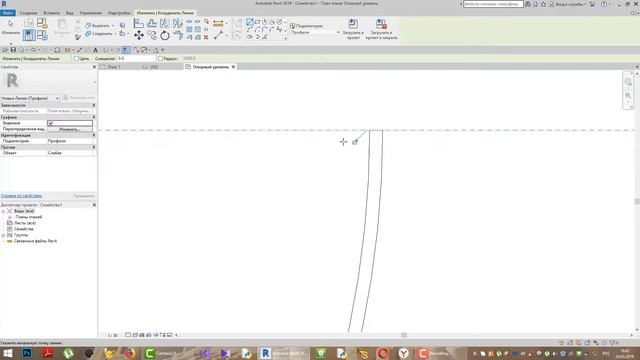Viewport: 640px width, 360px height.
Task: Open the Справка по свойствам link
Action: point(21,196)
